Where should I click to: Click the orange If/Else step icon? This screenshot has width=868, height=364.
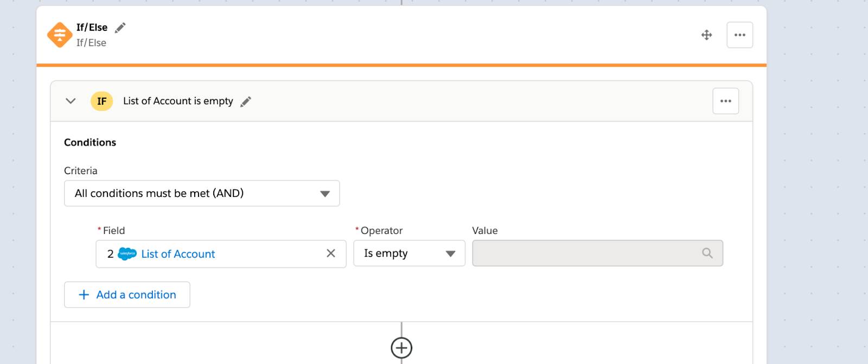click(x=60, y=35)
